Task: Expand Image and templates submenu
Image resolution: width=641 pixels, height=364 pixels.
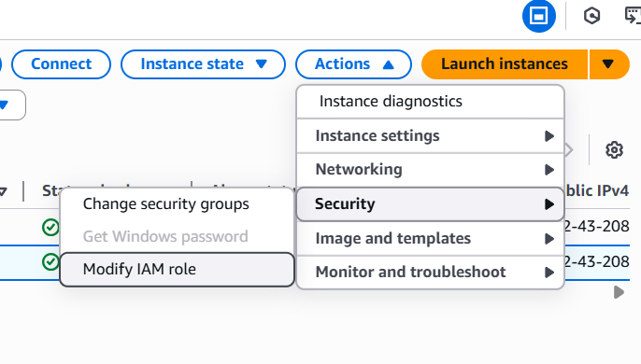Action: (x=431, y=238)
